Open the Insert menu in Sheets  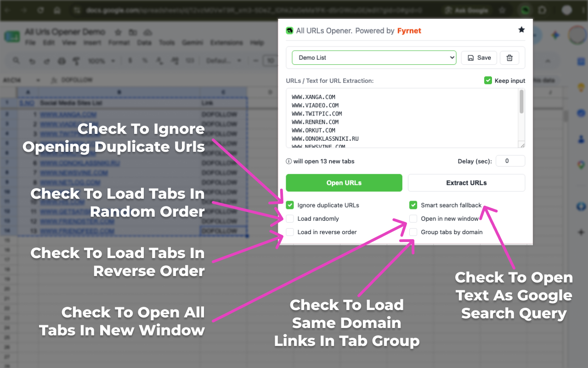click(92, 43)
